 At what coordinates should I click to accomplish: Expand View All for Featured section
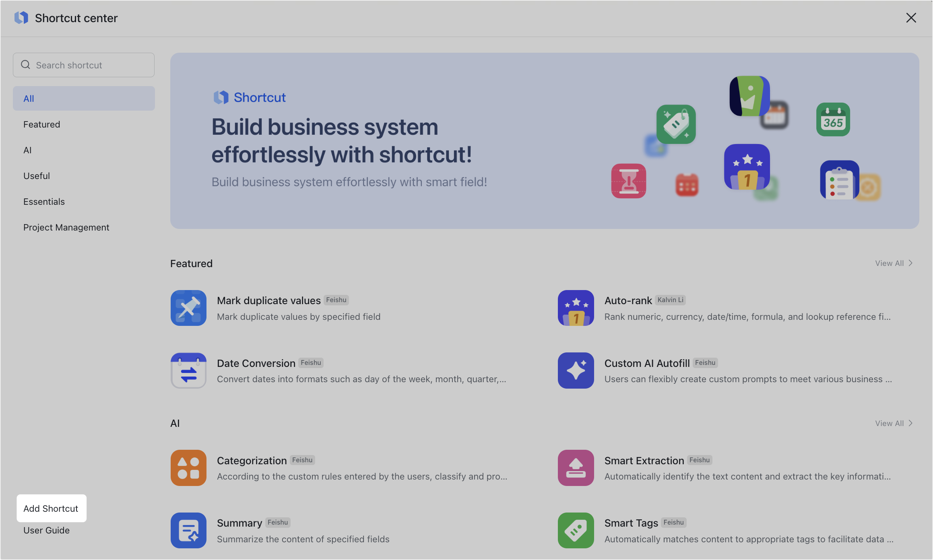894,263
